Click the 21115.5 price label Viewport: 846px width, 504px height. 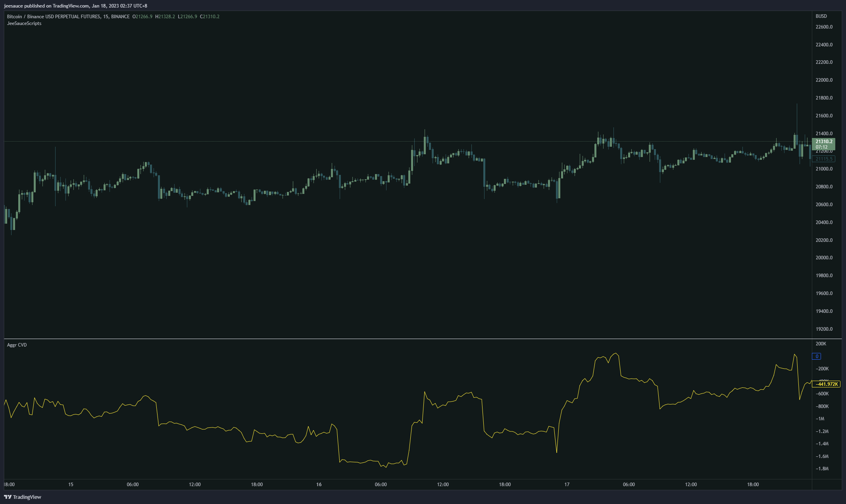click(x=823, y=159)
